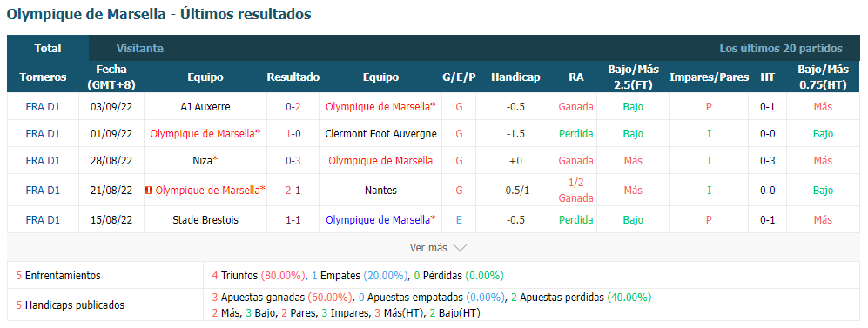Click FRA D1 league in 03/09/22 row
The width and height of the screenshot is (868, 328).
click(x=43, y=107)
